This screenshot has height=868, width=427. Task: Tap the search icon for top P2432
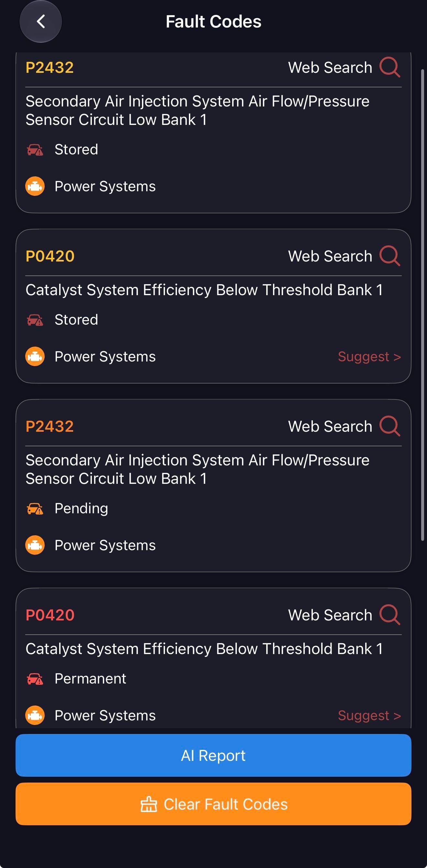[389, 67]
